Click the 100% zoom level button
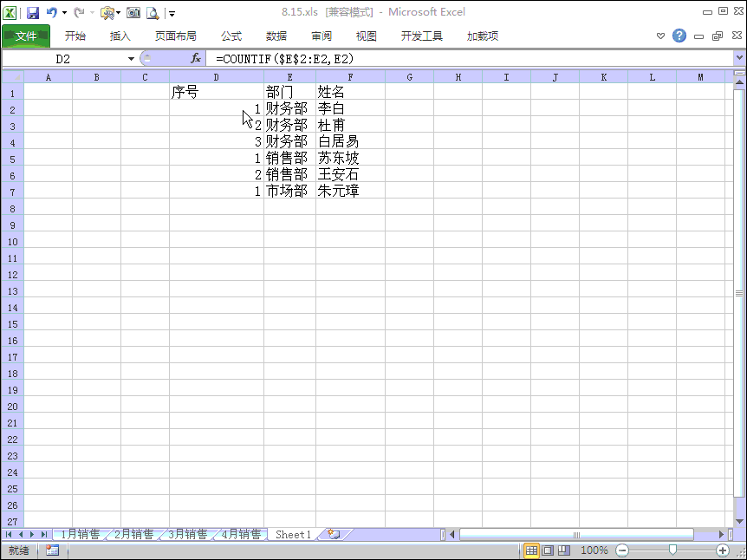This screenshot has height=560, width=747. 594,550
